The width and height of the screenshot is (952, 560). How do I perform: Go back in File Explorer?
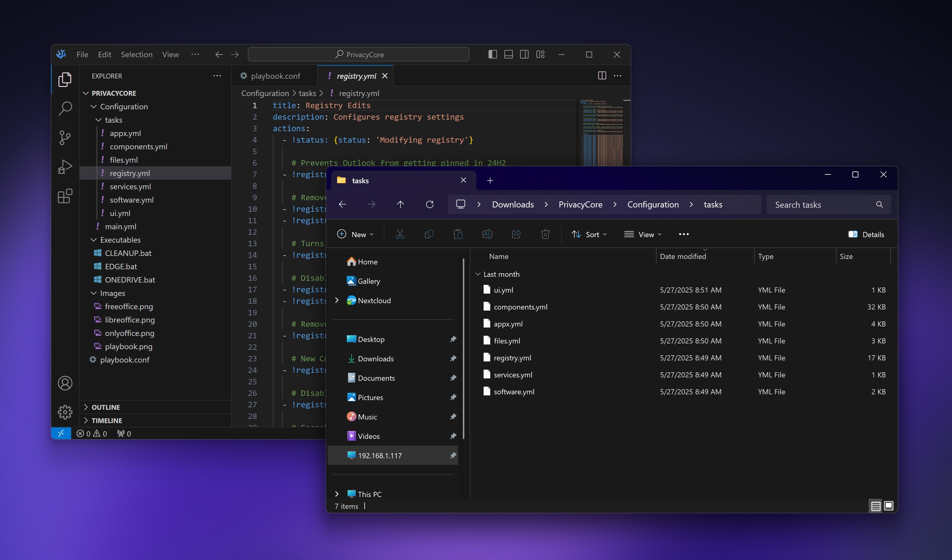pyautogui.click(x=343, y=204)
